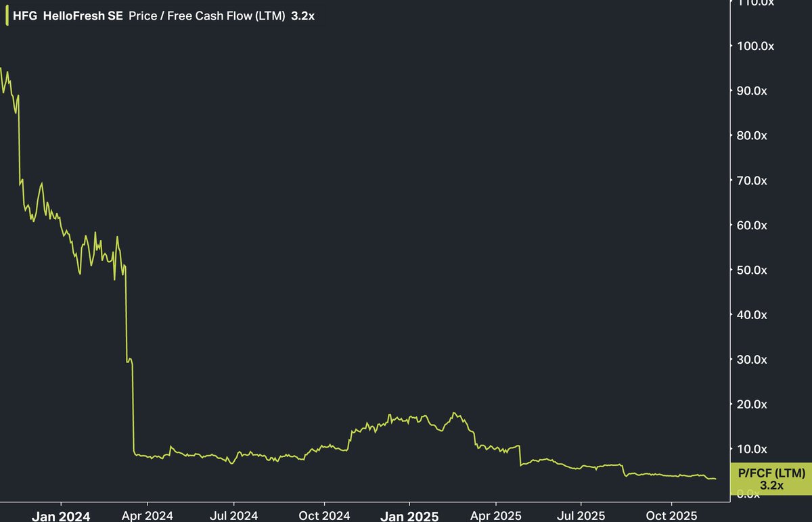
Task: Click the Apr 2025 date label
Action: coord(495,515)
